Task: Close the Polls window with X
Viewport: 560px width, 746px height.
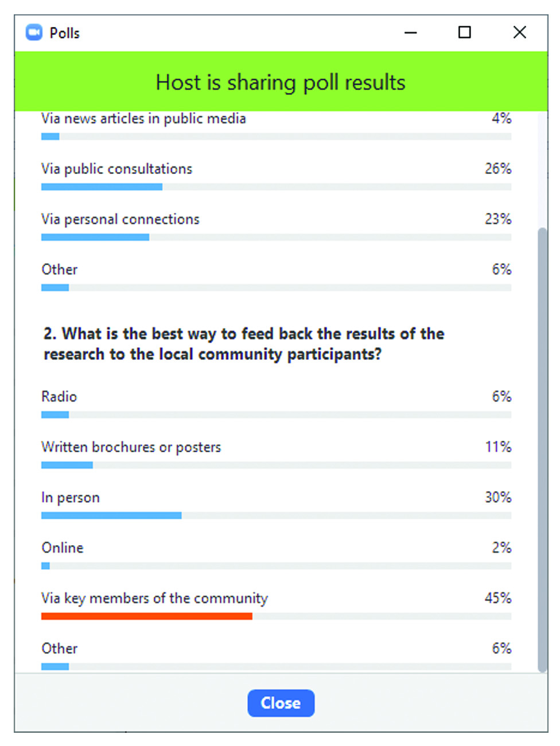Action: click(519, 32)
